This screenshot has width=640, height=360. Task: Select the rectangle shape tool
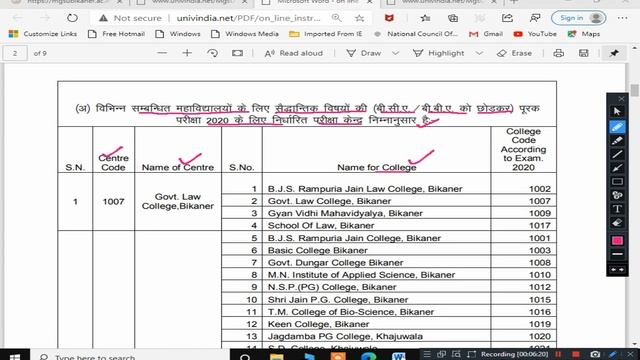617,182
